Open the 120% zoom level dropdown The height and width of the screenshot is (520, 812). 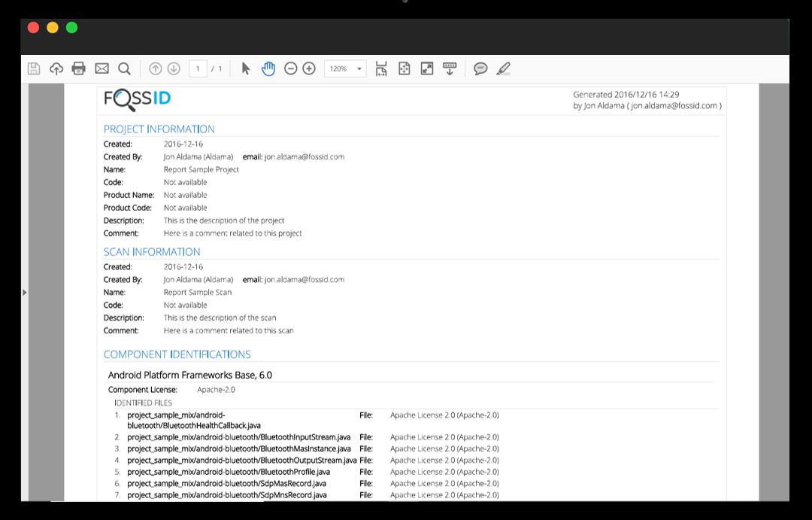tap(345, 68)
